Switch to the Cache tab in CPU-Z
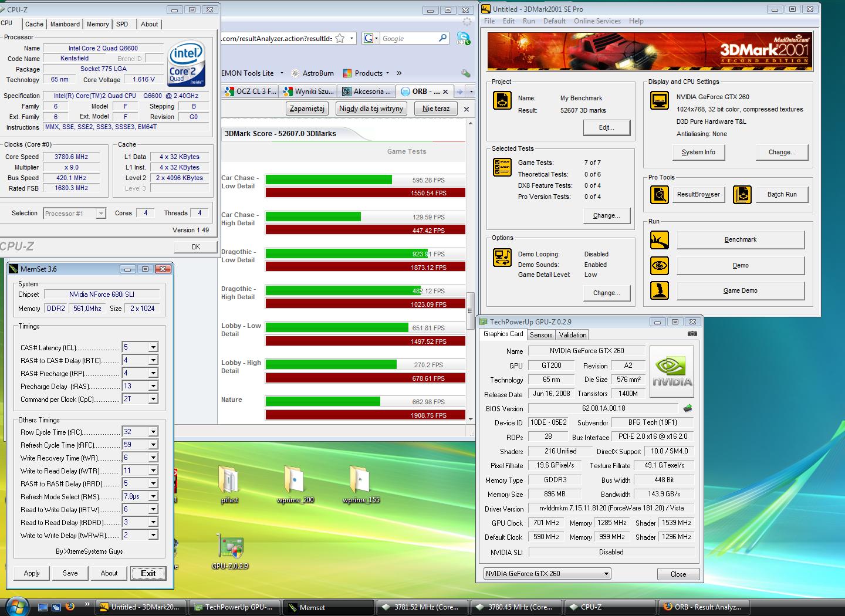This screenshot has height=616, width=845. (x=34, y=24)
